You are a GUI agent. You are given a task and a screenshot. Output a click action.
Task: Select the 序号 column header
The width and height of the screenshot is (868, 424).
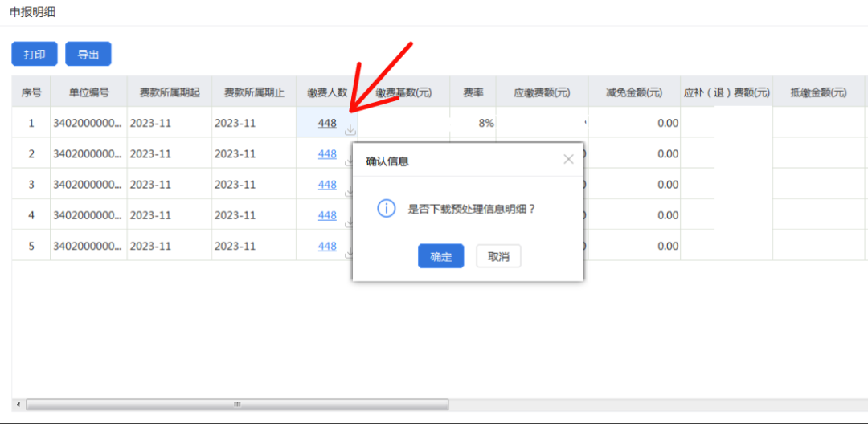(31, 92)
